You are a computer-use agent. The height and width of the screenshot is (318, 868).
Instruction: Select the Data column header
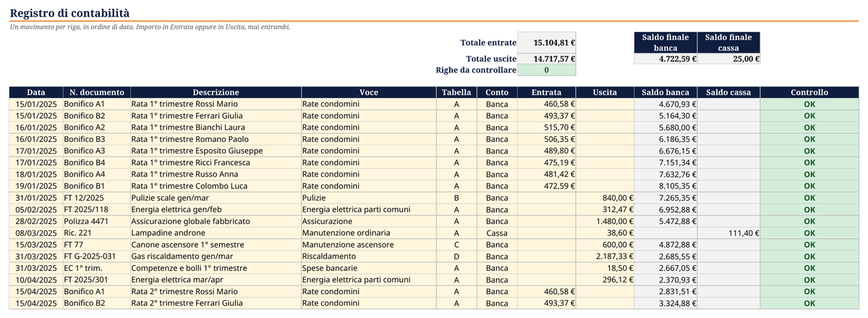point(35,93)
